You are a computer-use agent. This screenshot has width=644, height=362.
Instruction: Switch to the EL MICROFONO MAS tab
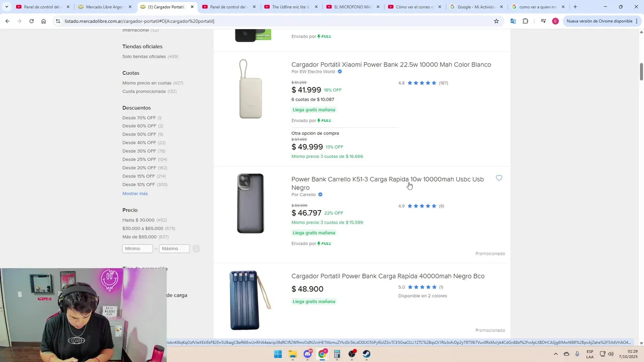[x=352, y=7]
